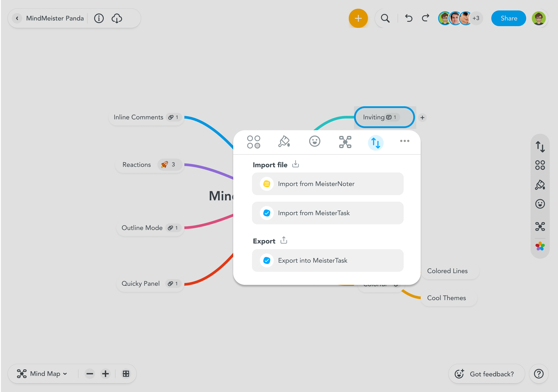This screenshot has width=558, height=392.
Task: Open the popup's three-dots more menu
Action: coord(404,141)
